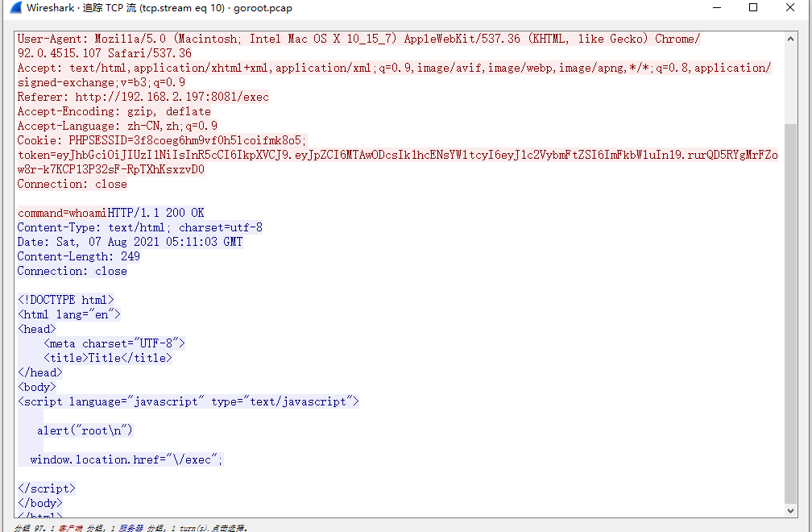This screenshot has height=532, width=812.
Task: Click the command=whoami text
Action: [x=62, y=213]
